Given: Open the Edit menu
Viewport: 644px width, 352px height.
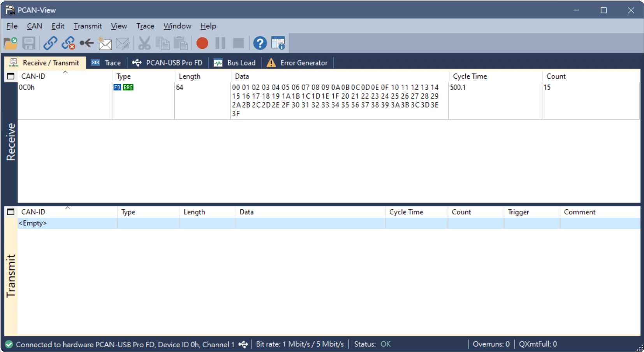Looking at the screenshot, I should [x=58, y=26].
